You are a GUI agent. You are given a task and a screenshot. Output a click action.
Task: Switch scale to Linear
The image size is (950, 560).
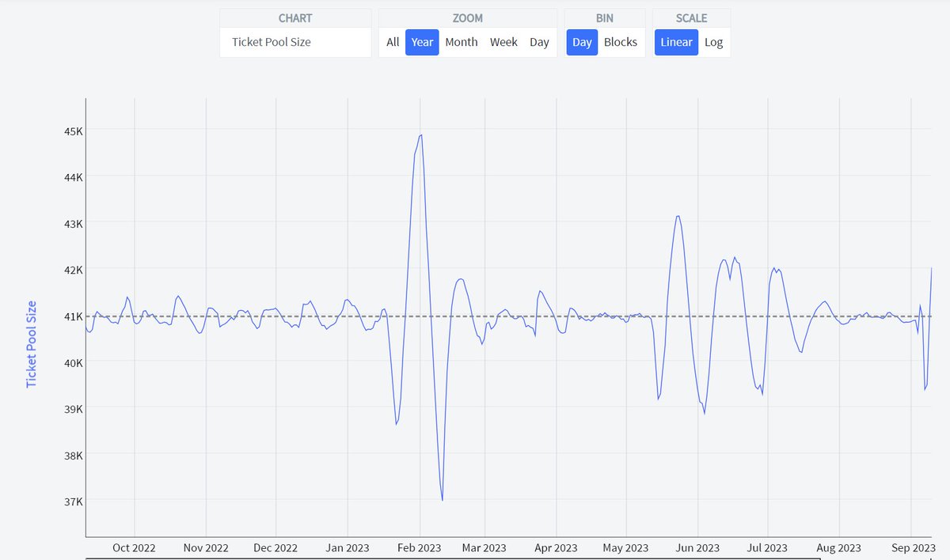point(676,42)
